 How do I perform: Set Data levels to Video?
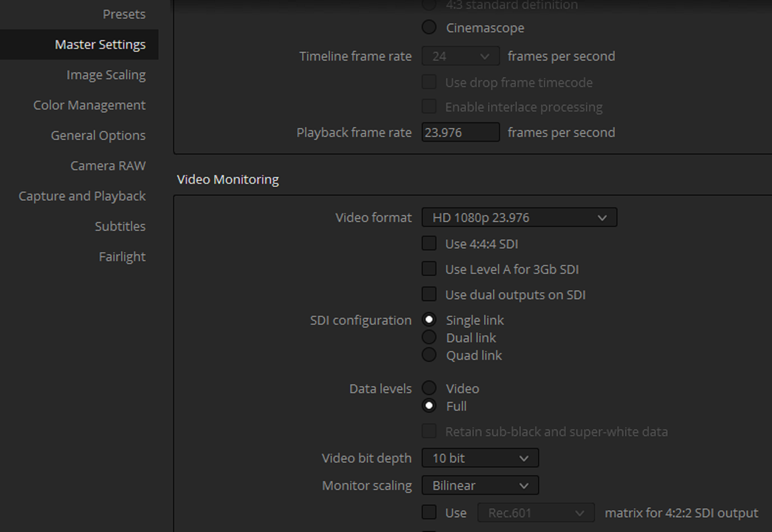tap(429, 388)
